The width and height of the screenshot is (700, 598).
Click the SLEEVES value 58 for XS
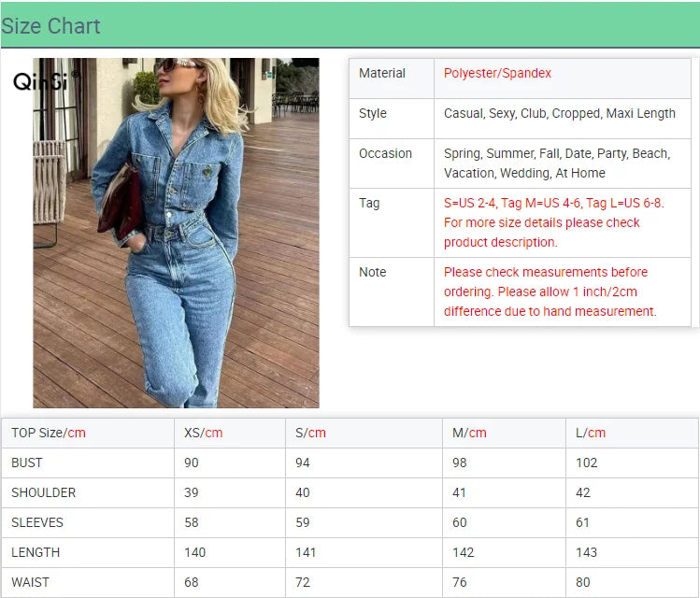[x=192, y=522]
